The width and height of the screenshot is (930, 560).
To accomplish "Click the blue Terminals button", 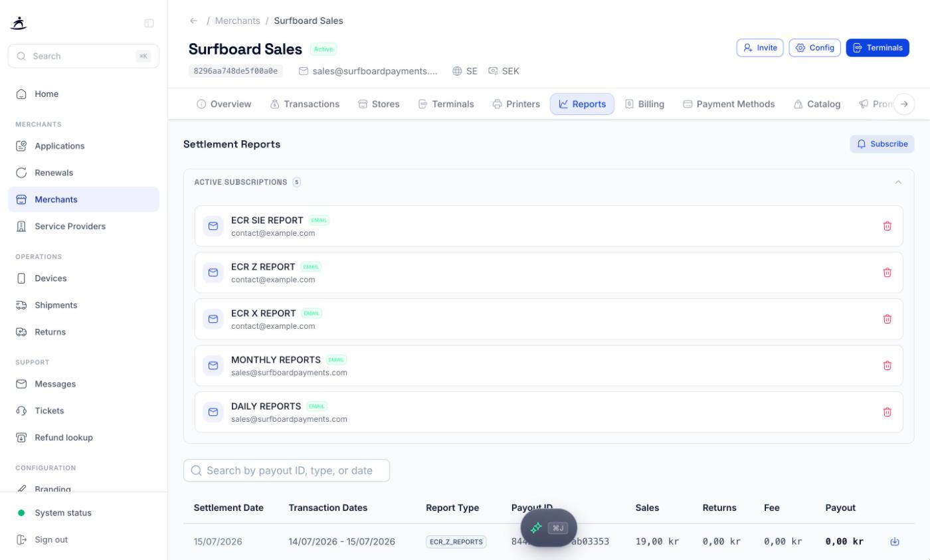I will pos(878,48).
